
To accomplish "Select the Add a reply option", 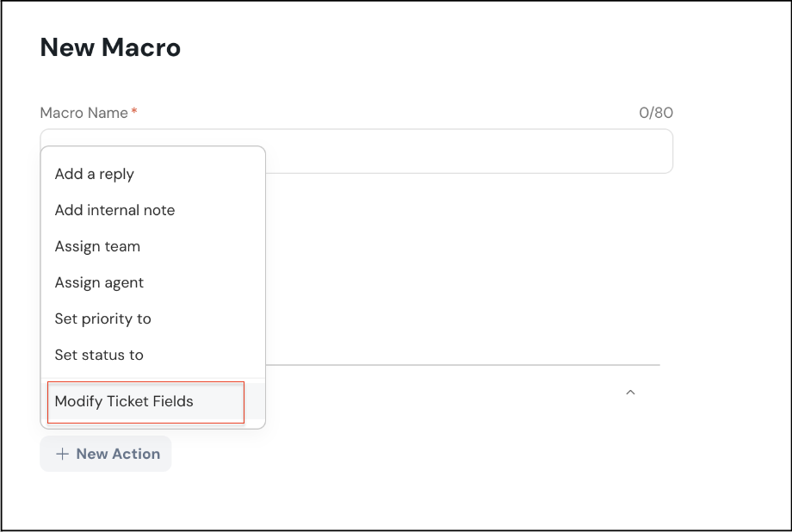I will click(x=95, y=174).
